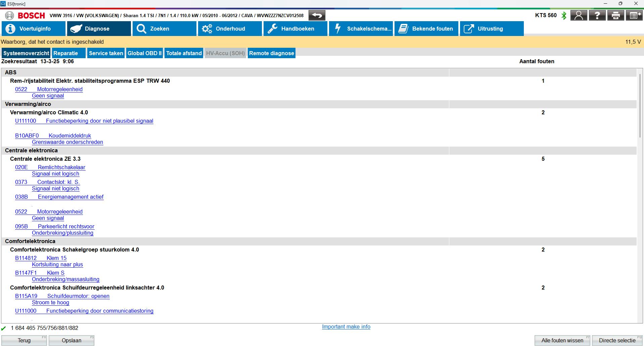Select the Remote diagnose tab
This screenshot has height=346, width=644.
pos(271,53)
